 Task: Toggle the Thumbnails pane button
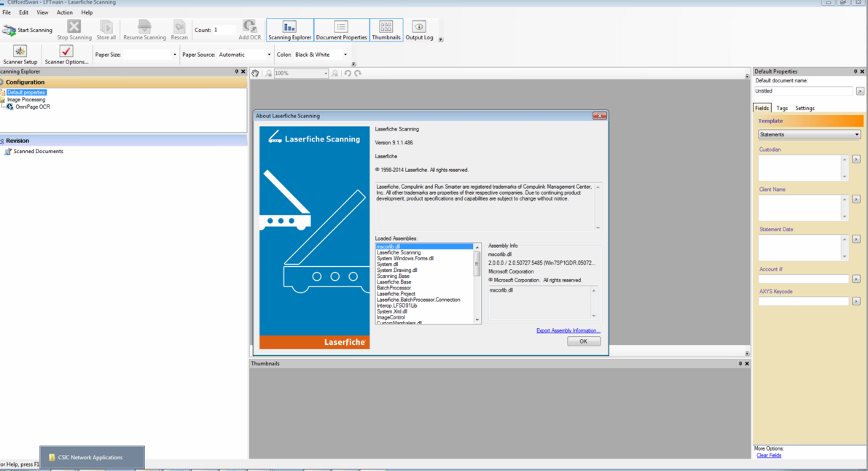[386, 30]
